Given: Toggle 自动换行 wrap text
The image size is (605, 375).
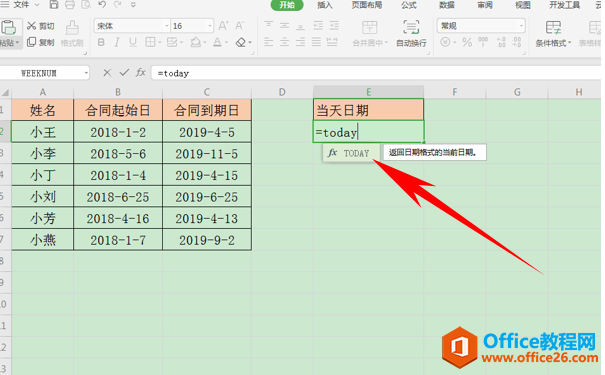Looking at the screenshot, I should tap(411, 34).
